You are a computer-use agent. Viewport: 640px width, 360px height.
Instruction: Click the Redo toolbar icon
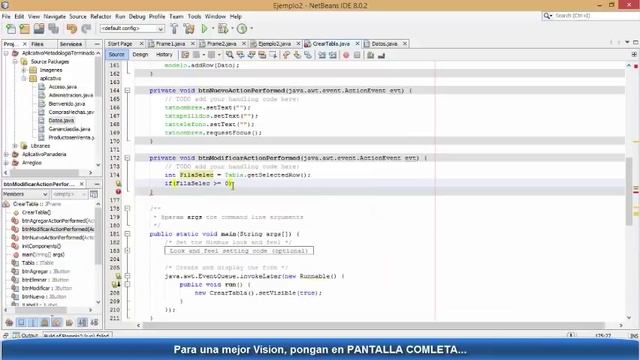pos(86,29)
